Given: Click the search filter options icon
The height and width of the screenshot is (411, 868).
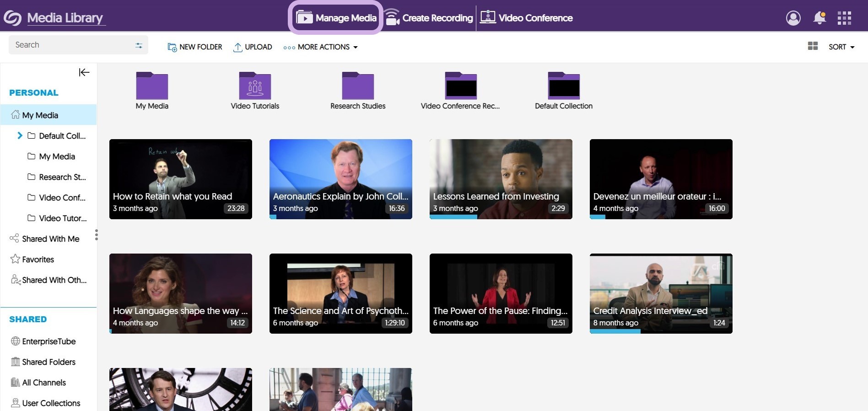Looking at the screenshot, I should point(139,45).
